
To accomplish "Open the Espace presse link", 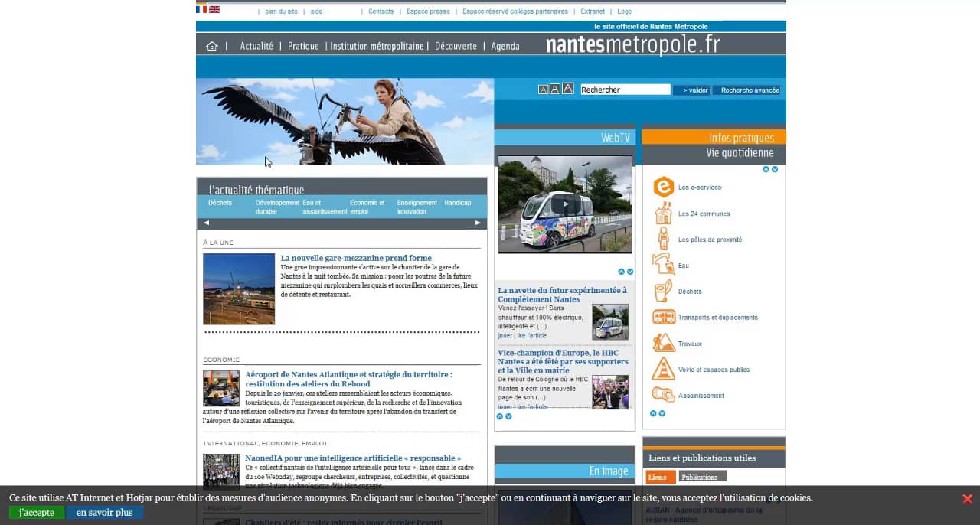I will click(428, 11).
